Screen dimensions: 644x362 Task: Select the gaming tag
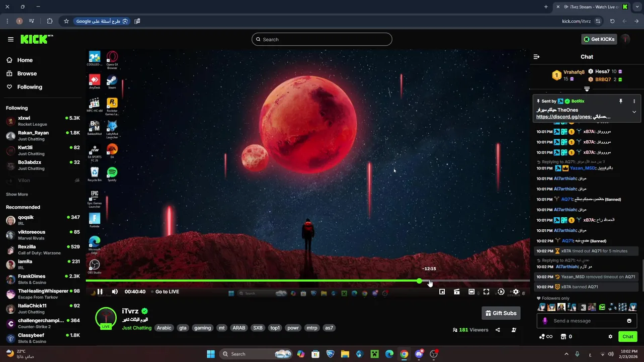coord(202,328)
